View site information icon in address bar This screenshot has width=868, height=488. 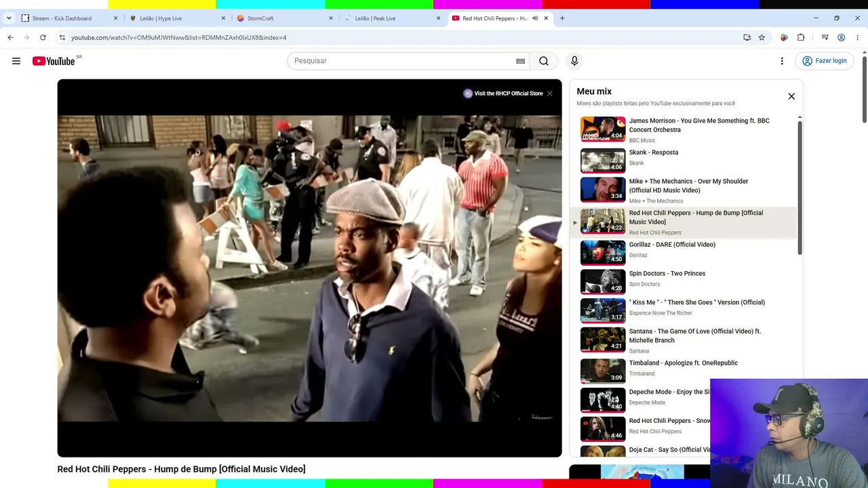click(62, 37)
